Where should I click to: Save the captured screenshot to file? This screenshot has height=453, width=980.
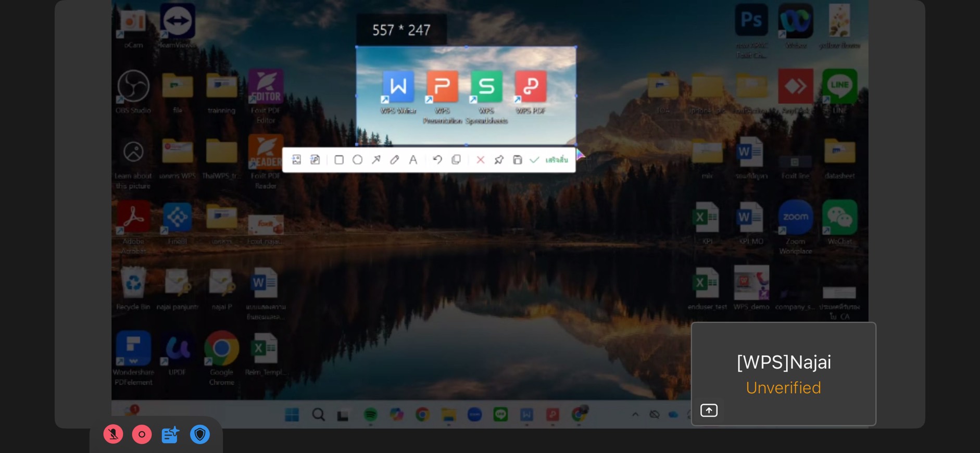coord(517,160)
